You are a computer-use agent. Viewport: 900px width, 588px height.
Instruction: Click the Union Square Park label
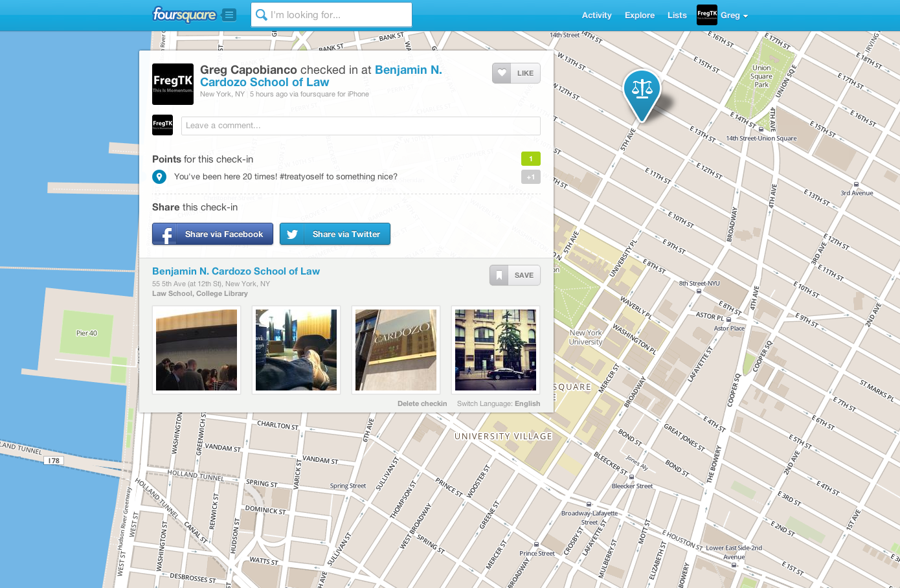tap(761, 76)
